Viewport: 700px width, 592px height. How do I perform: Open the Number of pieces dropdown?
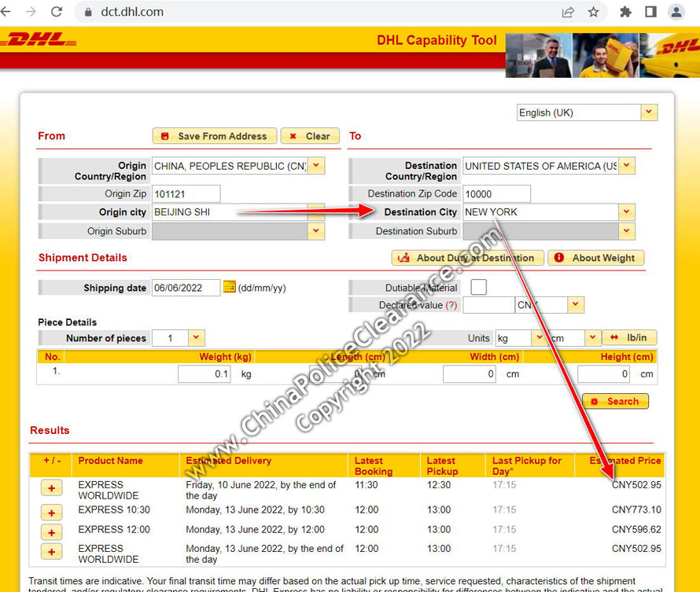(197, 338)
